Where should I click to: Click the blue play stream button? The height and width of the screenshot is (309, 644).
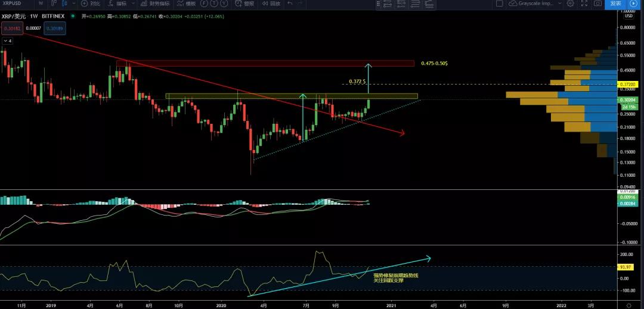click(633, 4)
